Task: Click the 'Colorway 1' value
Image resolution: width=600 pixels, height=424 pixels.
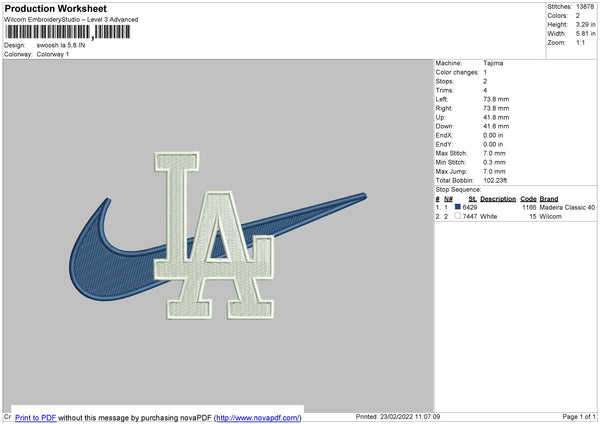Action: coord(53,54)
